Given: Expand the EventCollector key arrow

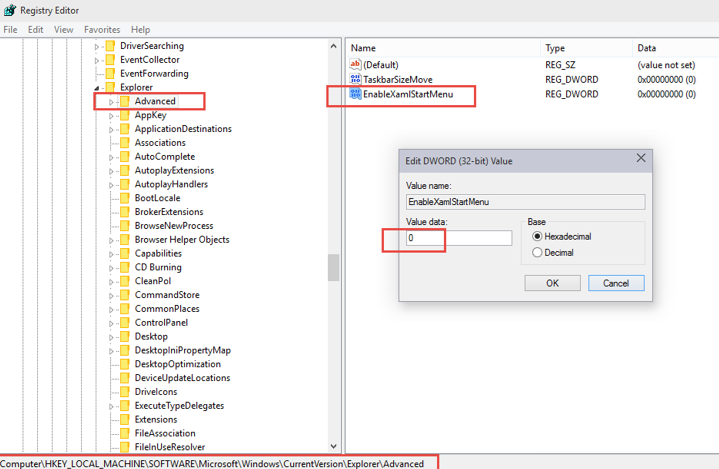Looking at the screenshot, I should (x=97, y=60).
